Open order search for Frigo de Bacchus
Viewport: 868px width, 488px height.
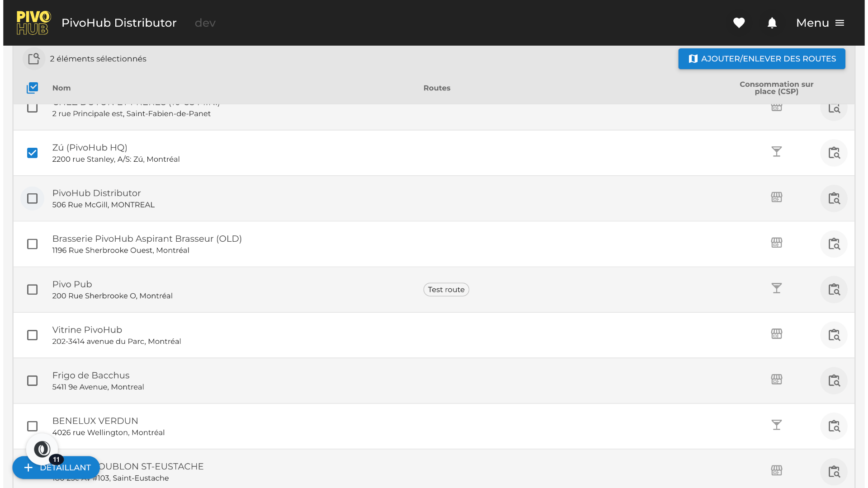coord(834,380)
